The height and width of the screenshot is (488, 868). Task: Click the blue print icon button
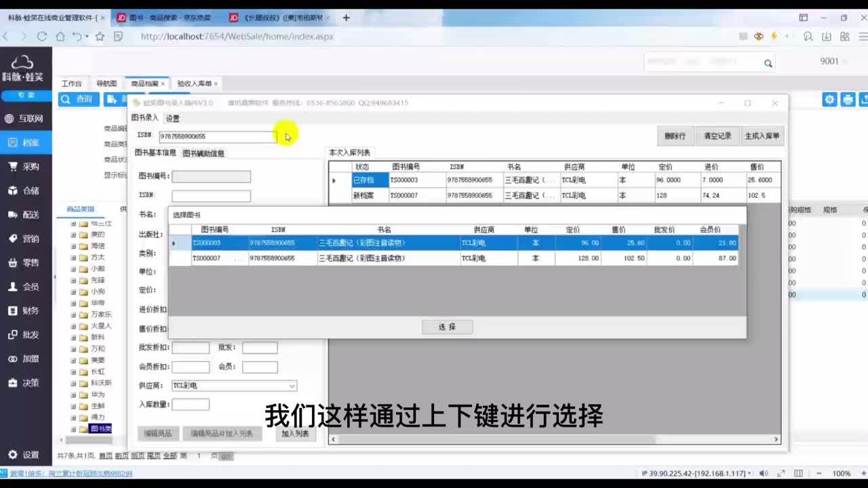(848, 100)
